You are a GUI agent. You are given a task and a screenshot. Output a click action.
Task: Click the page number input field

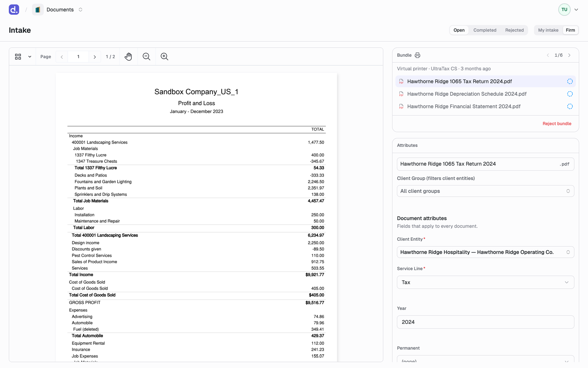(78, 57)
